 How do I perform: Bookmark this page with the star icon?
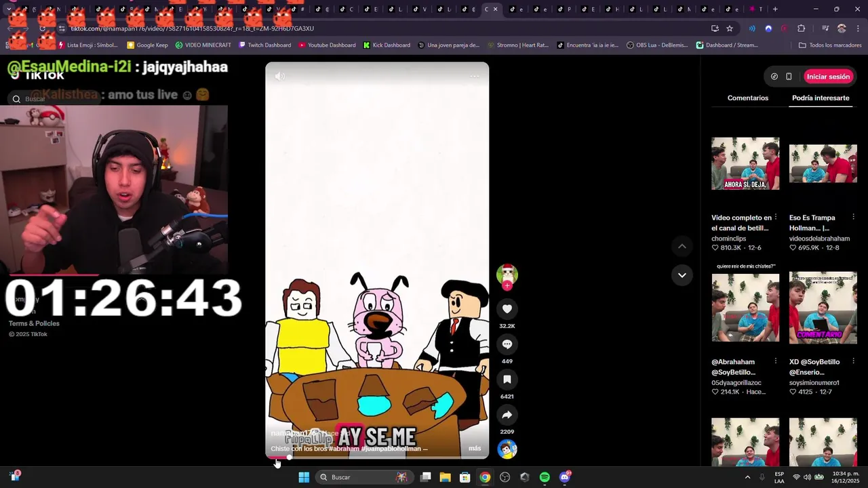point(730,28)
